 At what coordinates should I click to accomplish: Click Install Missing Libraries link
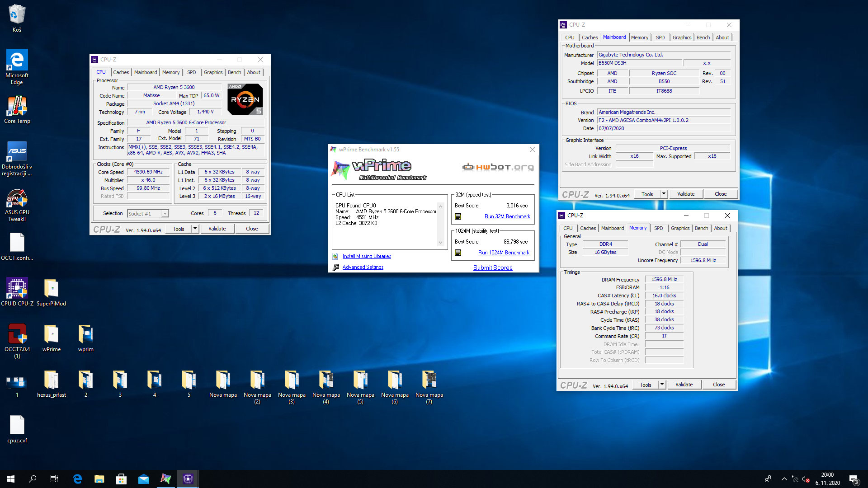pyautogui.click(x=367, y=256)
